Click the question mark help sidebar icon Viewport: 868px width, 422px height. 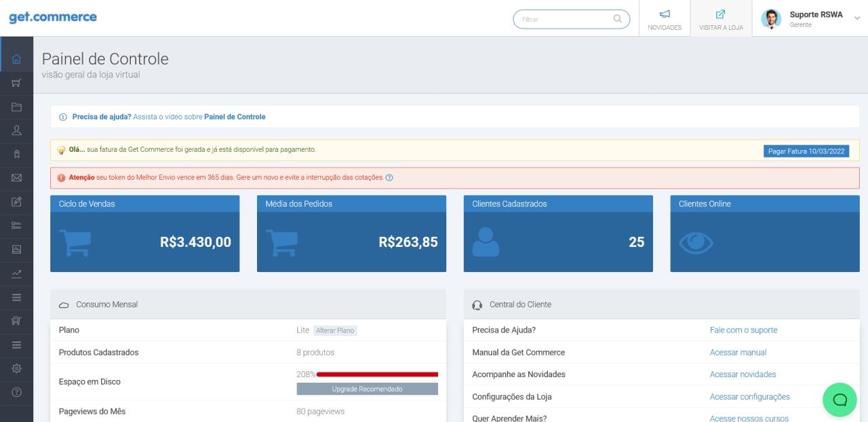tap(16, 392)
